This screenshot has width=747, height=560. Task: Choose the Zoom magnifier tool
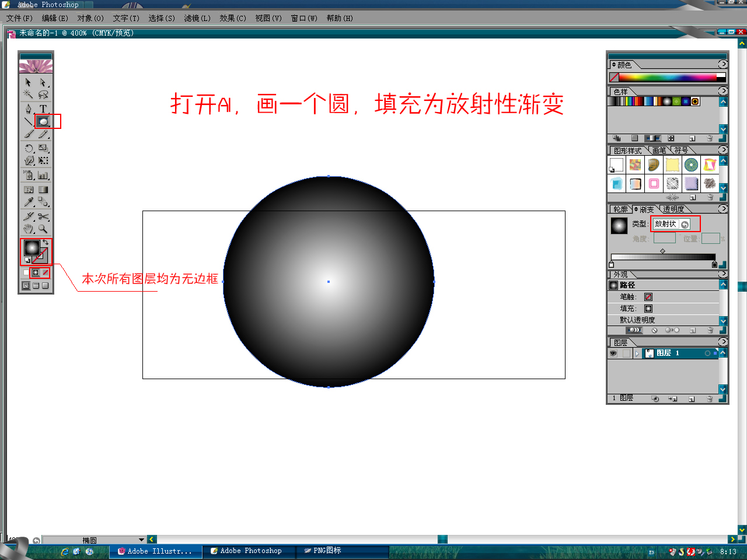tap(43, 229)
